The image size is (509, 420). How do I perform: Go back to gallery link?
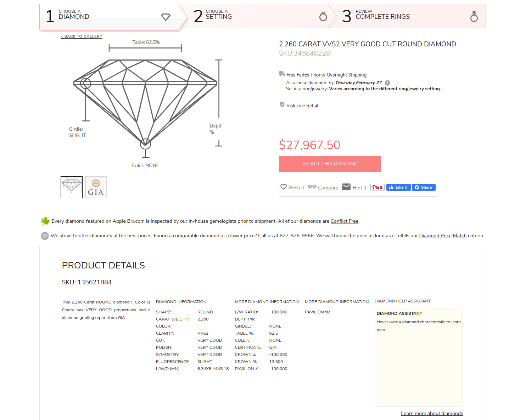tap(82, 36)
